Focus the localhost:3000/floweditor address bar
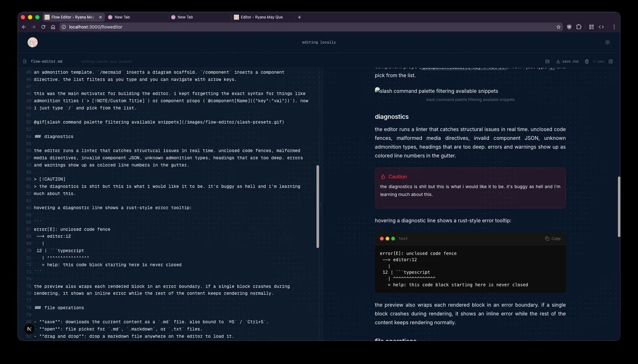Screen dimensions: 638x364 311,27
